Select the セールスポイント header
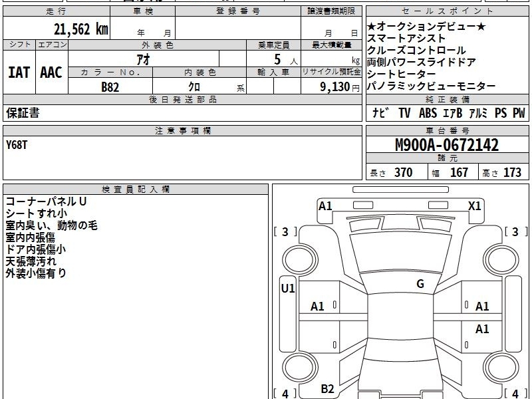Image resolution: width=532 pixels, height=399 pixels. click(x=447, y=11)
